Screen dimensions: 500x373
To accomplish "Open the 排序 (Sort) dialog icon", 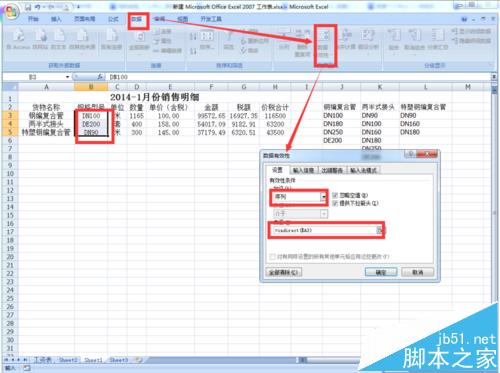I will point(207,40).
